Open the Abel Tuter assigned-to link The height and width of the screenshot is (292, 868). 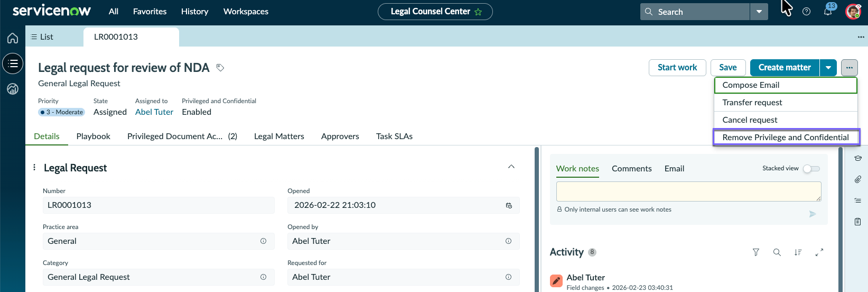click(x=154, y=112)
